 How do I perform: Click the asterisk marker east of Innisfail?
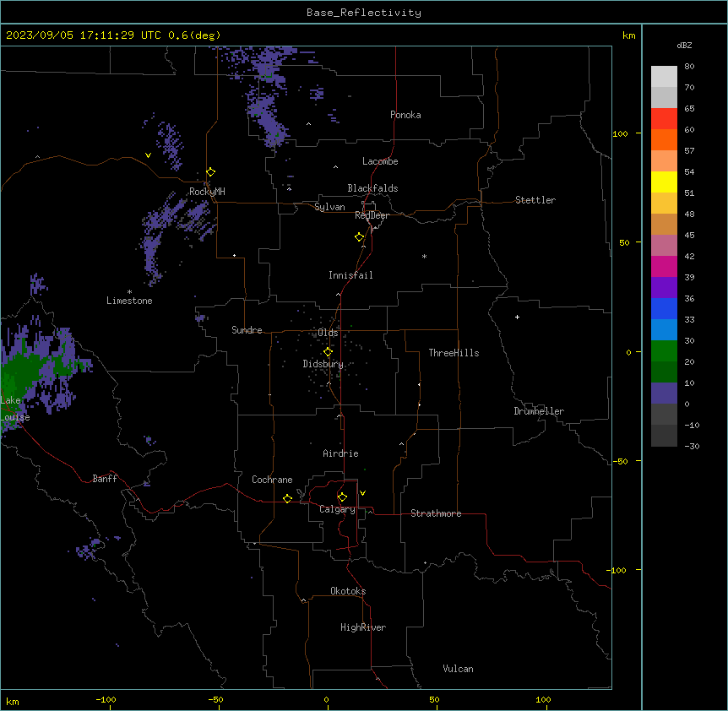click(424, 256)
